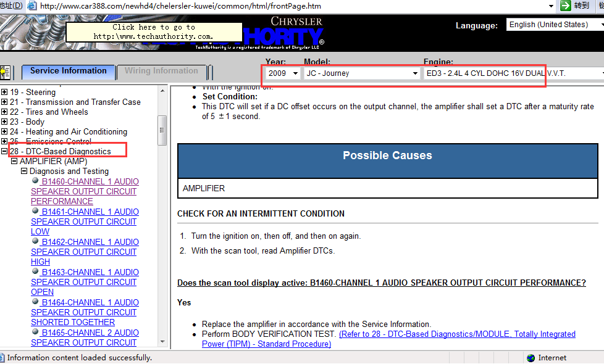Click the tree panel scrollbar down arrow
Image resolution: width=604 pixels, height=364 pixels.
point(162,342)
